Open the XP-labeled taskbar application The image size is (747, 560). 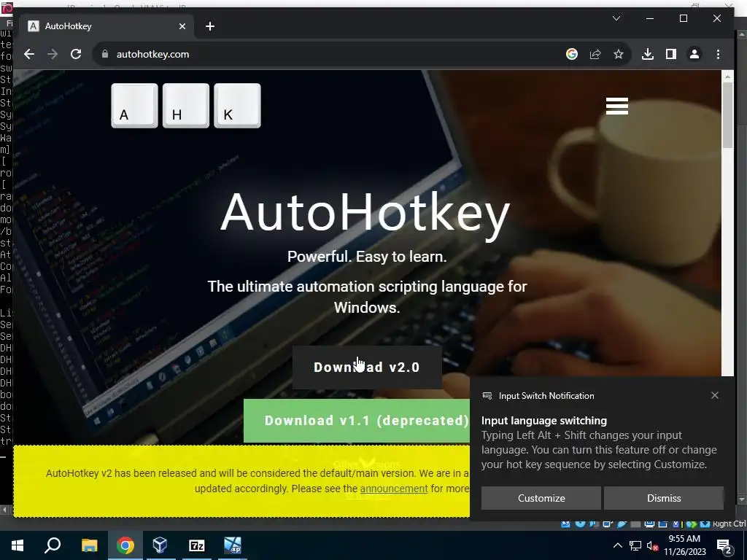pos(233,545)
